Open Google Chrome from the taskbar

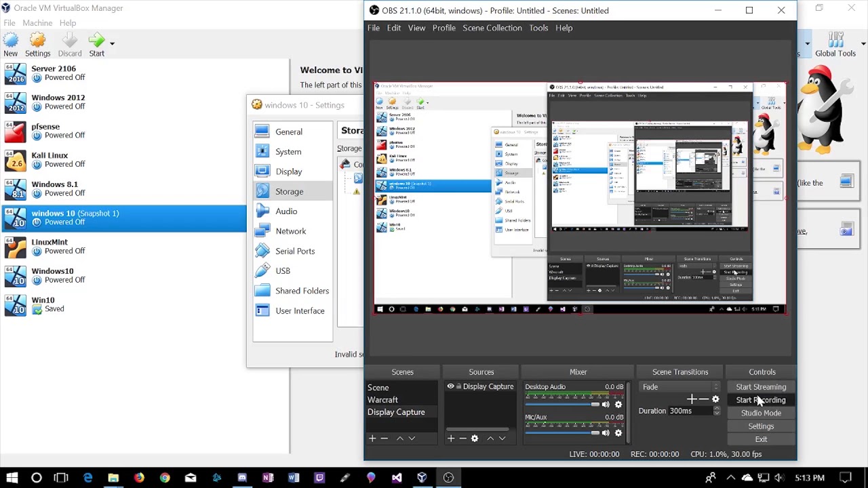click(x=165, y=478)
